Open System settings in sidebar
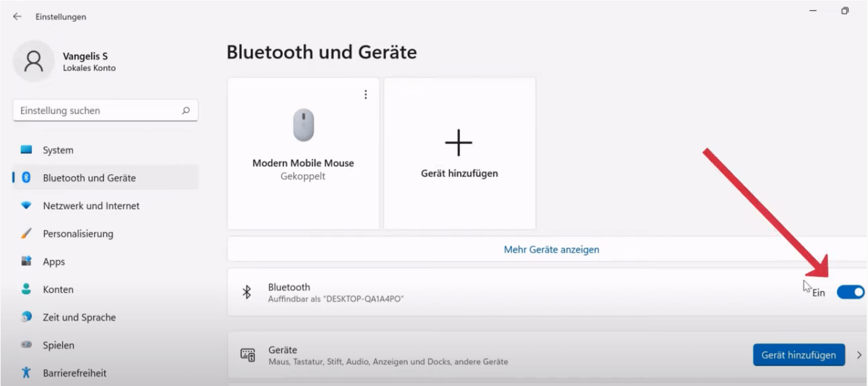The image size is (868, 386). [x=58, y=150]
